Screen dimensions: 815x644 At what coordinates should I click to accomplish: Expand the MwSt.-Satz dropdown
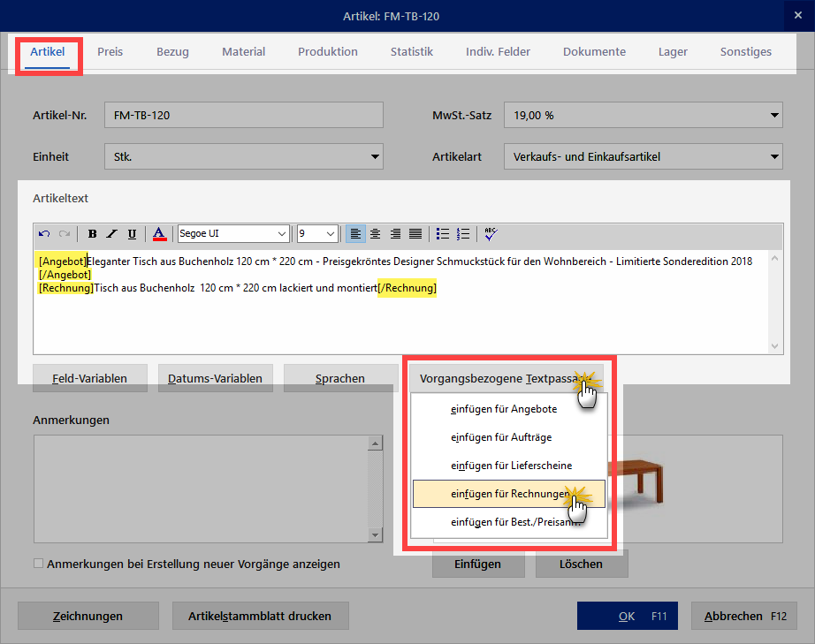click(774, 116)
